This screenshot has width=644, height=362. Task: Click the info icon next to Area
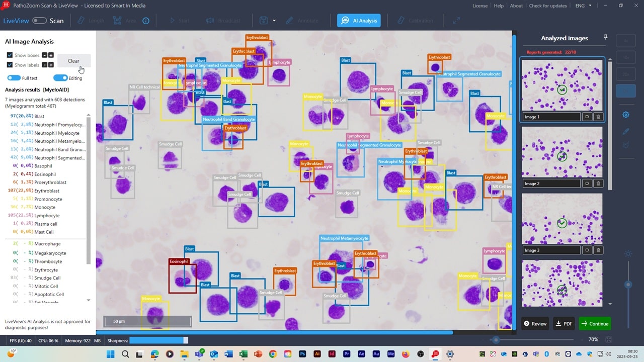pyautogui.click(x=146, y=21)
